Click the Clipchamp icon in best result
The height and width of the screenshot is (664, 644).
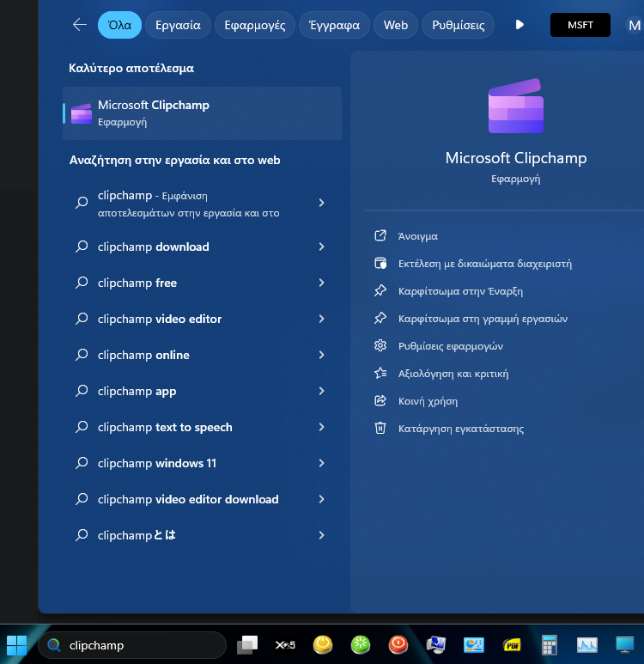point(82,113)
